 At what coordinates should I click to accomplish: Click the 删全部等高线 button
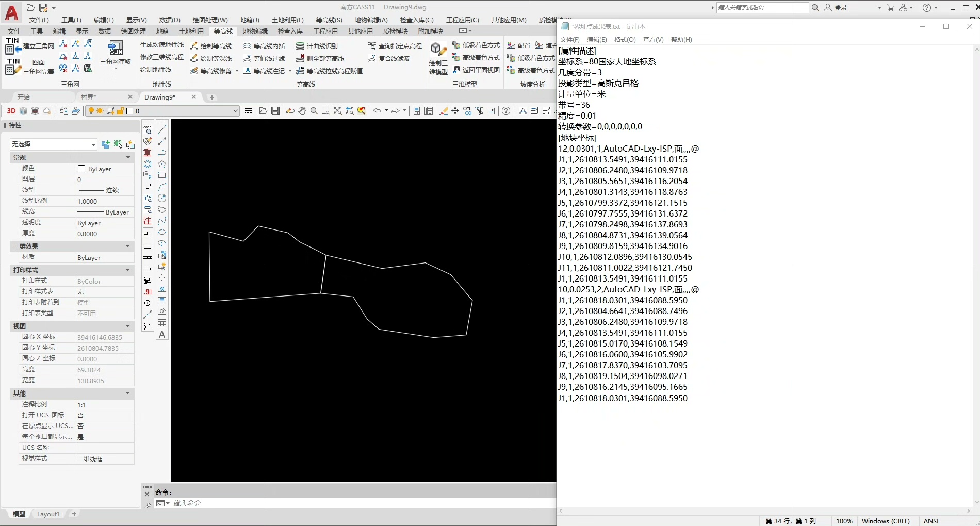click(320, 58)
